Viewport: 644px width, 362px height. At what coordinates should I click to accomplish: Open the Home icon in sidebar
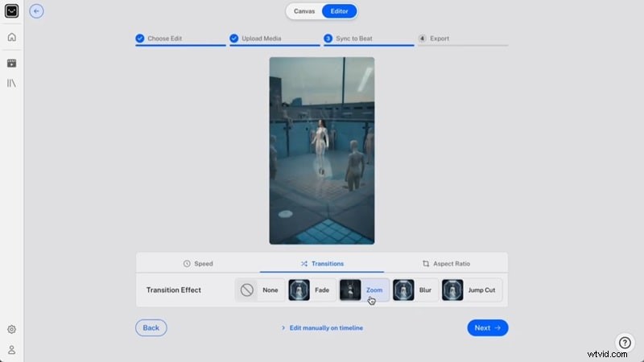click(x=11, y=37)
